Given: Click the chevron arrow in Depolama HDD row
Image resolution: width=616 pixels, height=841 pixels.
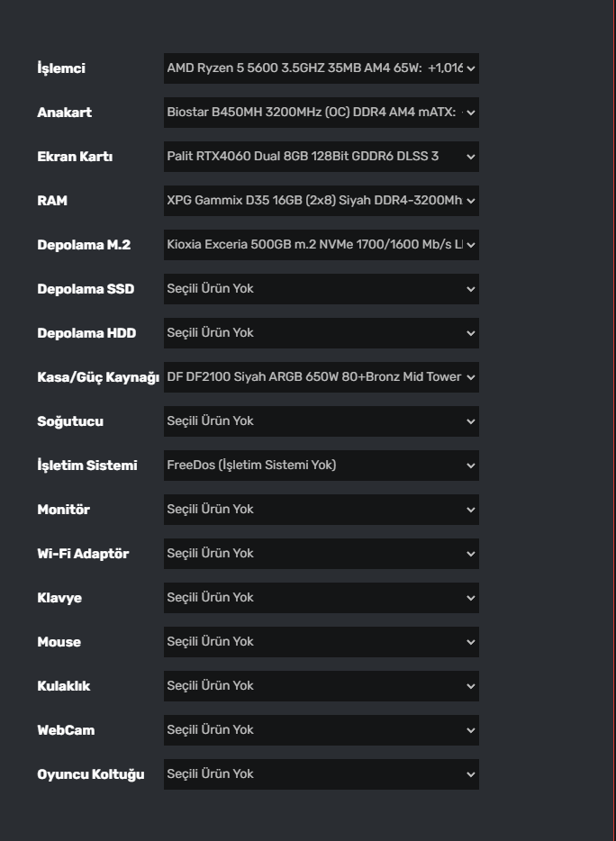Looking at the screenshot, I should click(x=470, y=333).
